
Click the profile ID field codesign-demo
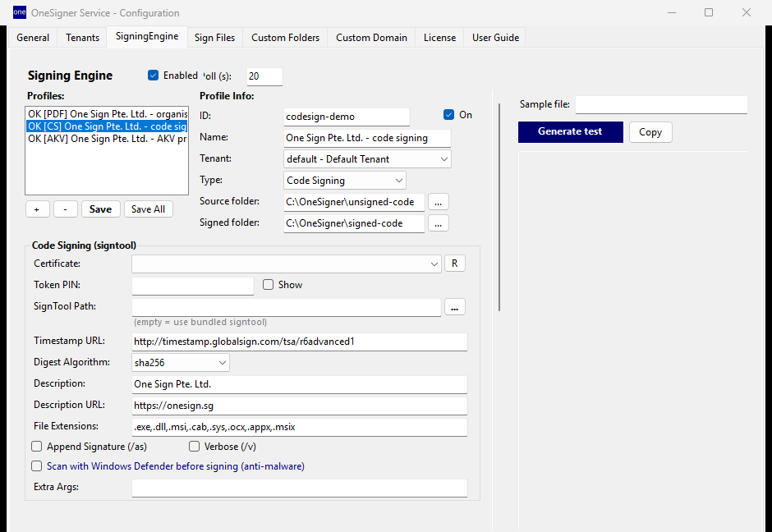347,117
